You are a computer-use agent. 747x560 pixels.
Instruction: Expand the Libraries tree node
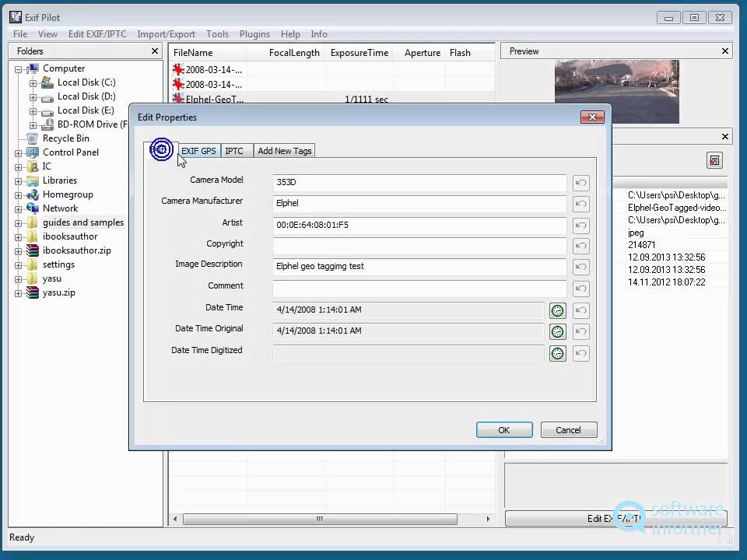[x=19, y=180]
